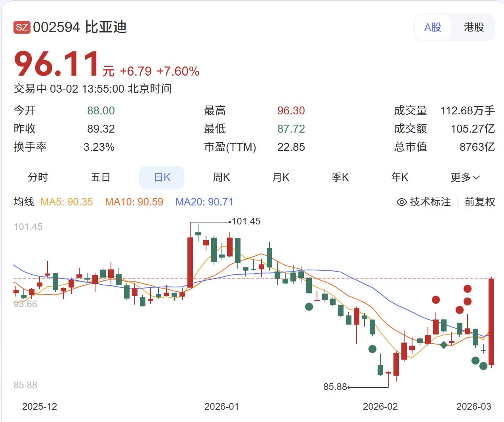Screen dimensions: 504x422
Task: Click the MA10: 90.59 legend label
Action: click(x=134, y=202)
